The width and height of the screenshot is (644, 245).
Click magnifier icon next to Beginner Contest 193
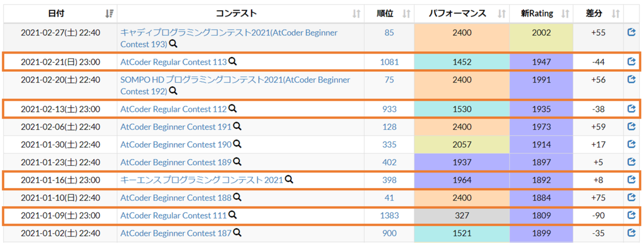point(173,44)
